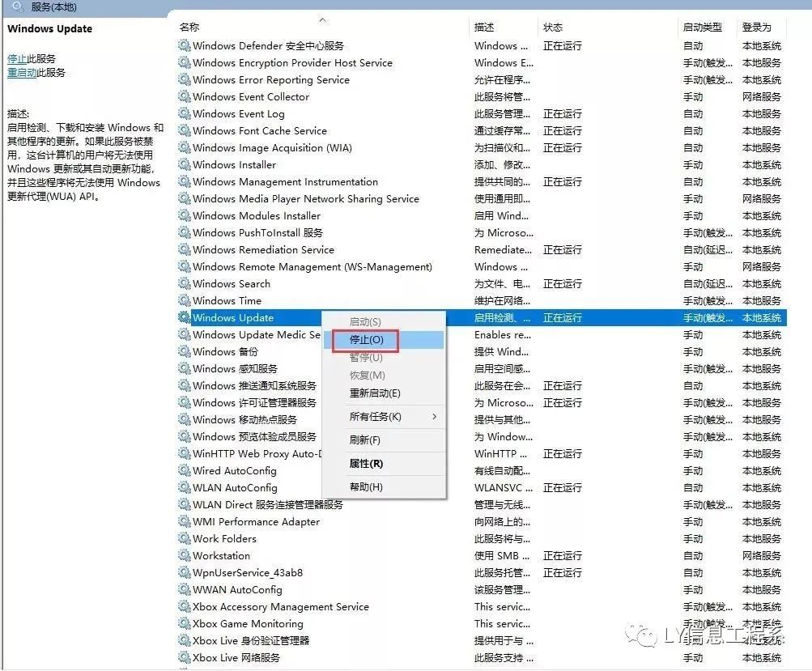Select the Windows Encryption Provider Host Service row
The width and height of the screenshot is (812, 671).
(482, 62)
